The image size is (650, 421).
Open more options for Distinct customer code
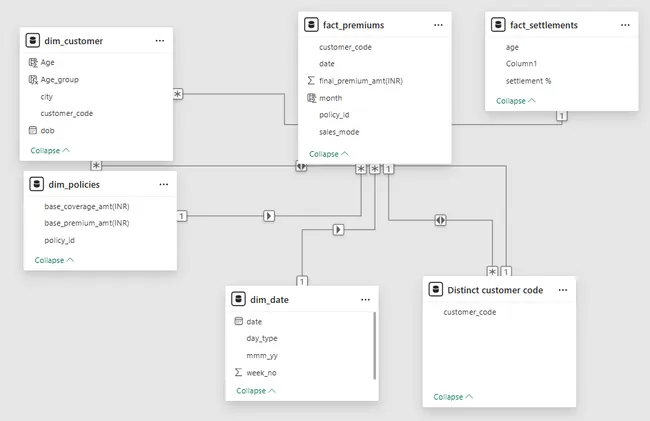[x=563, y=290]
